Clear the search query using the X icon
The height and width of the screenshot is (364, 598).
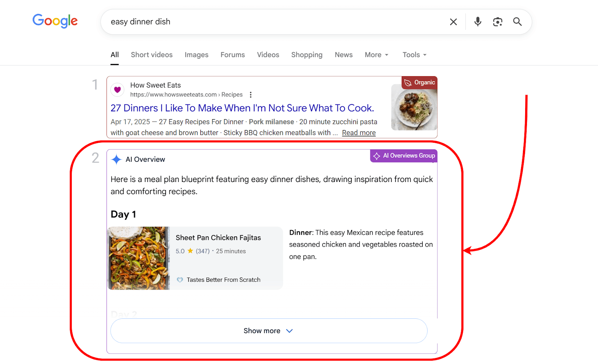pos(453,22)
